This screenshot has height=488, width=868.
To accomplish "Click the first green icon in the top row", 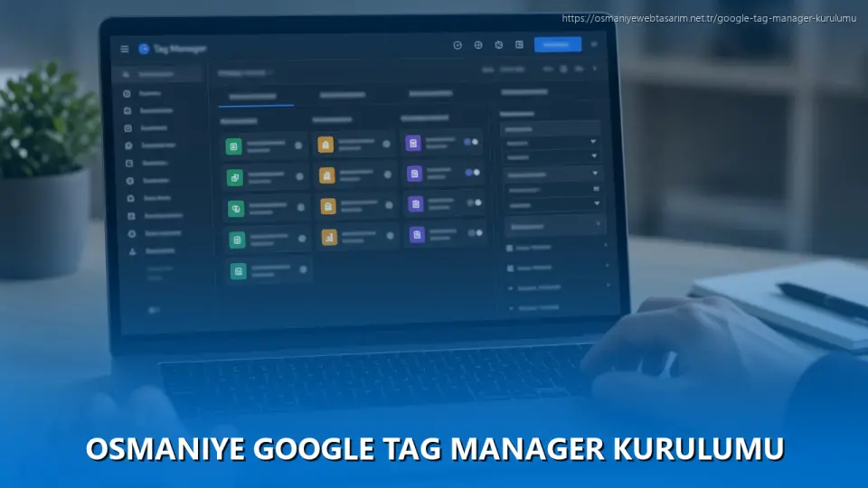I will click(x=233, y=146).
